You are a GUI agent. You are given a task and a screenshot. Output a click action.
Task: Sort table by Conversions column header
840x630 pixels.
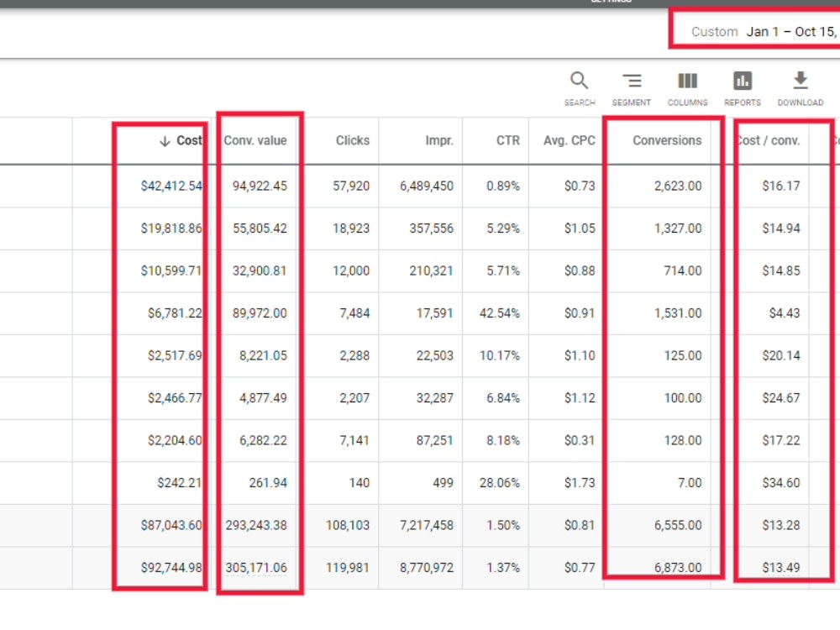click(x=667, y=140)
